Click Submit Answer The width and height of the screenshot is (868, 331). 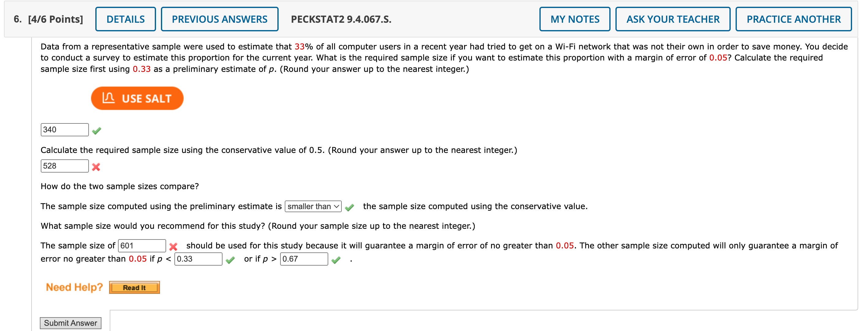[x=70, y=323]
